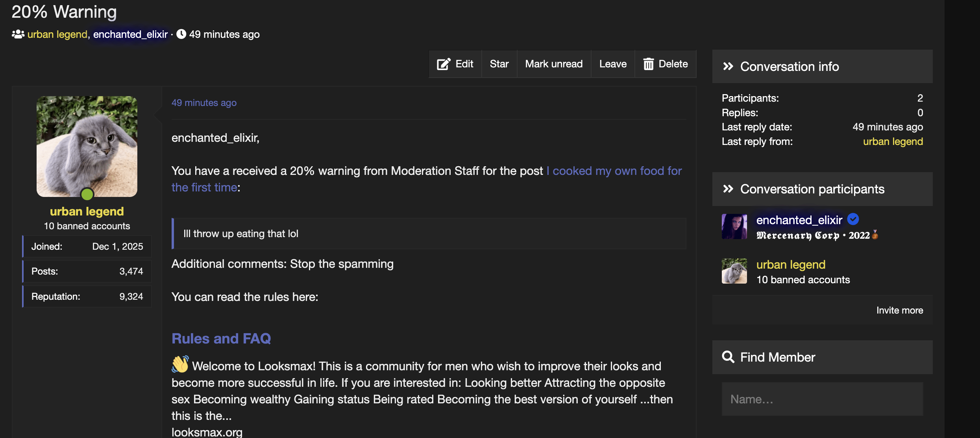The height and width of the screenshot is (438, 980).
Task: Open the Rules and FAQ link
Action: (x=221, y=339)
